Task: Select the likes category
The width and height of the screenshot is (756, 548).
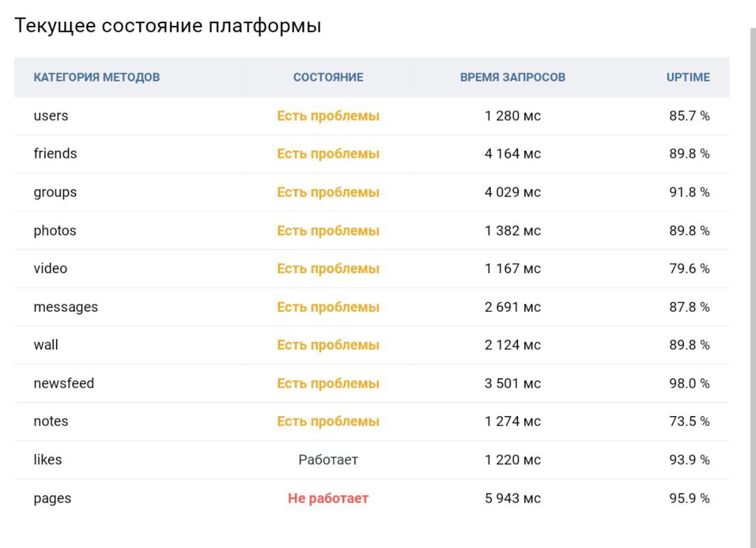Action: click(x=47, y=459)
